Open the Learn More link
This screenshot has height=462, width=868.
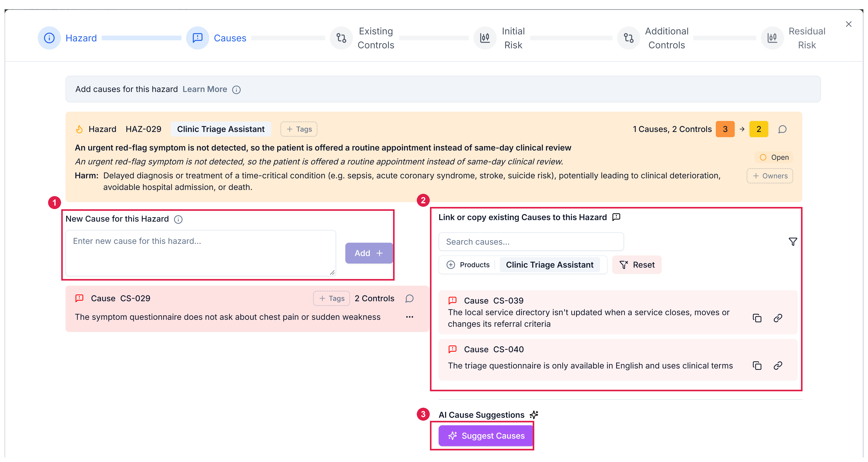(205, 89)
